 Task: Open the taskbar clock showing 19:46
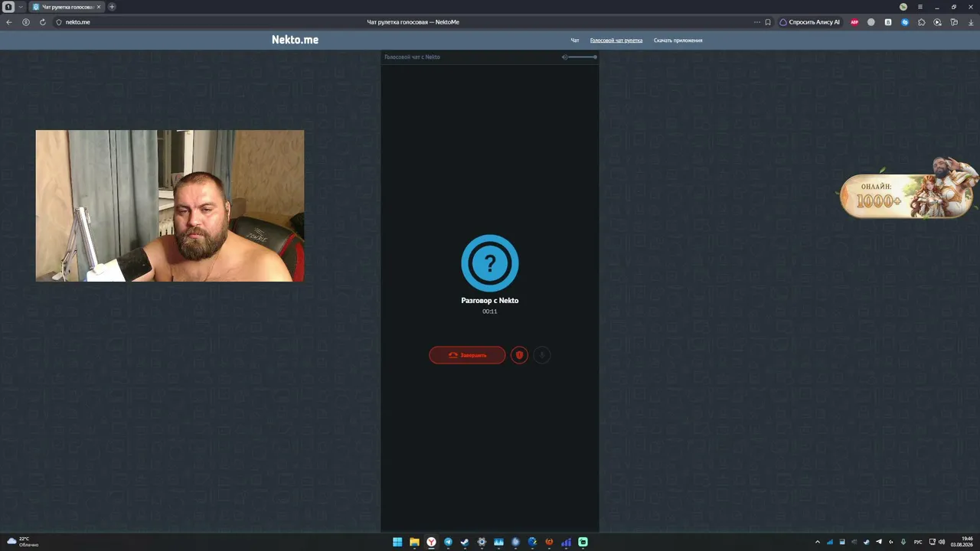(x=962, y=542)
